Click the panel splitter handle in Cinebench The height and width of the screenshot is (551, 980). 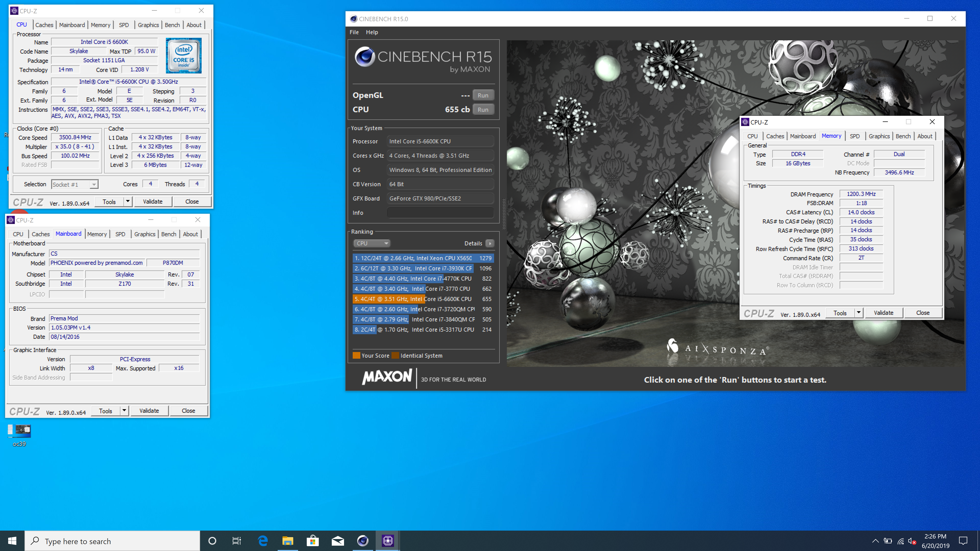(x=504, y=214)
